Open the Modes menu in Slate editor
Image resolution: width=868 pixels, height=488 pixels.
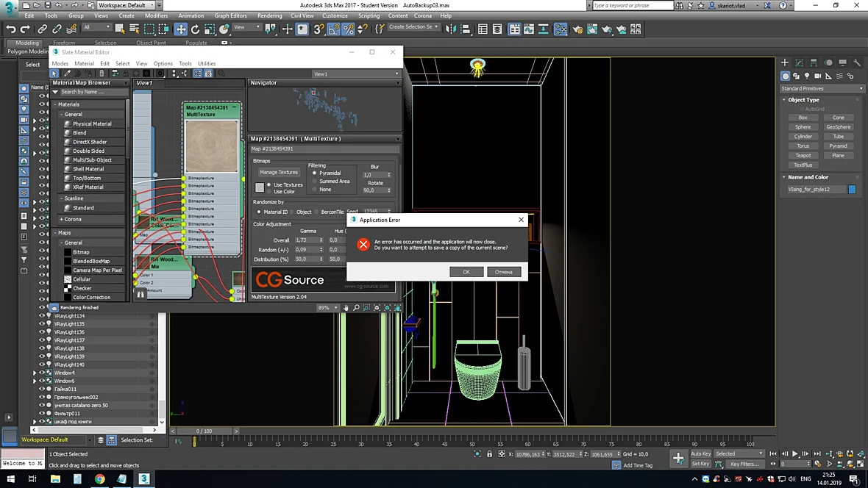click(60, 64)
